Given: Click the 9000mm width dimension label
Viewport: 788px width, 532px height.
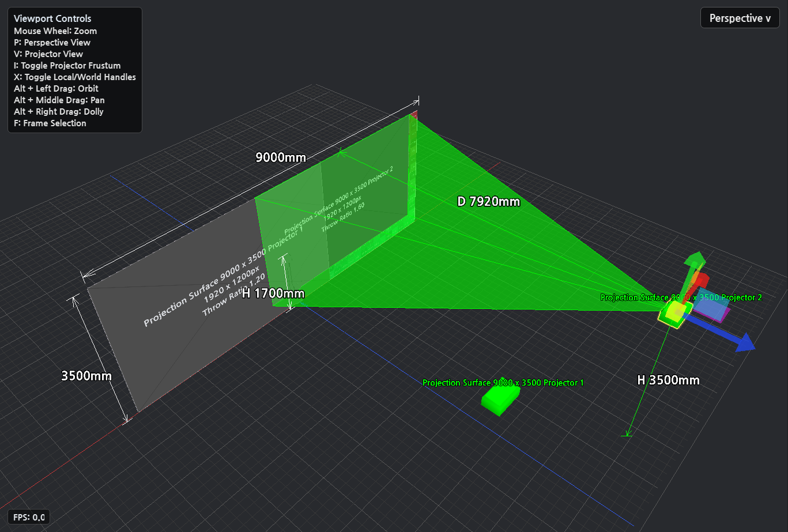Looking at the screenshot, I should tap(281, 157).
